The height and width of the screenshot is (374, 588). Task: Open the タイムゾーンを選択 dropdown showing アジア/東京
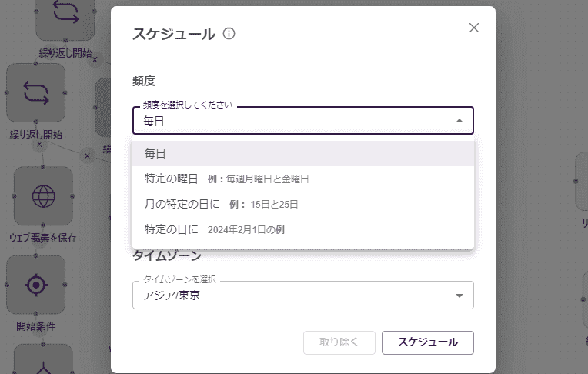click(303, 296)
